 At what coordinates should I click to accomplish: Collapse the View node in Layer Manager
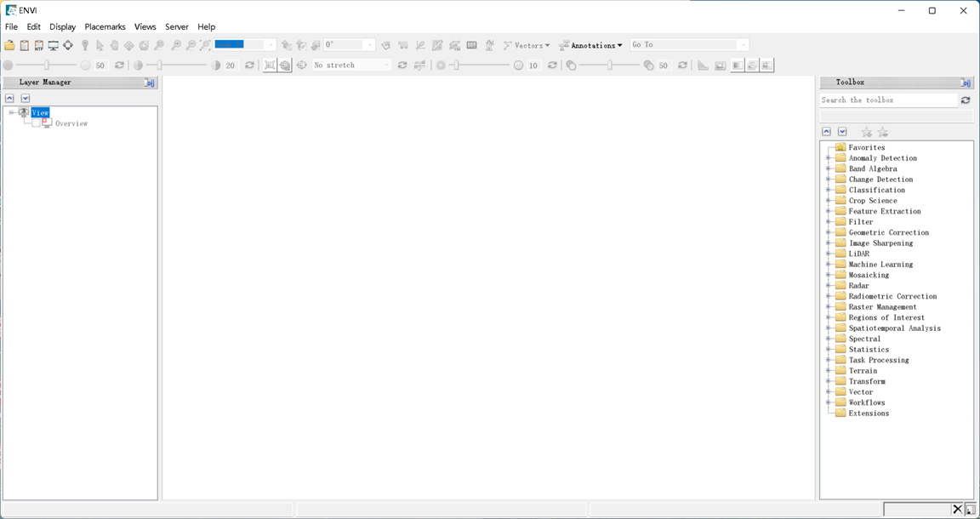(x=11, y=112)
